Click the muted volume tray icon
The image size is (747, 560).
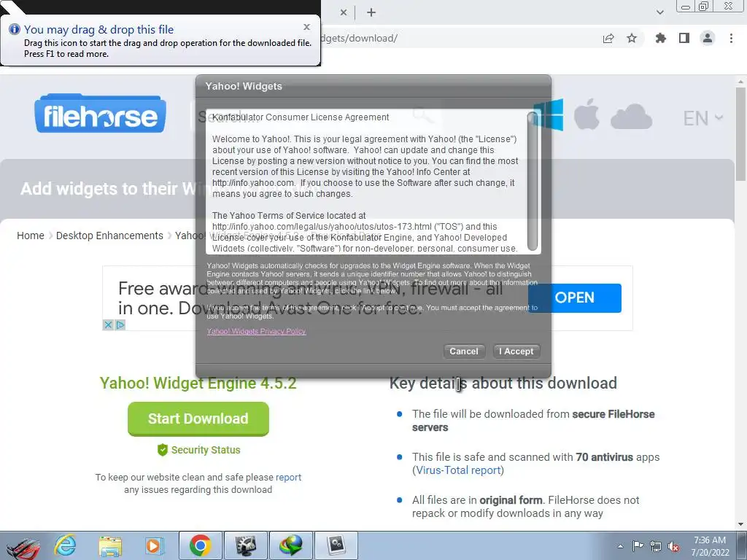pos(673,547)
